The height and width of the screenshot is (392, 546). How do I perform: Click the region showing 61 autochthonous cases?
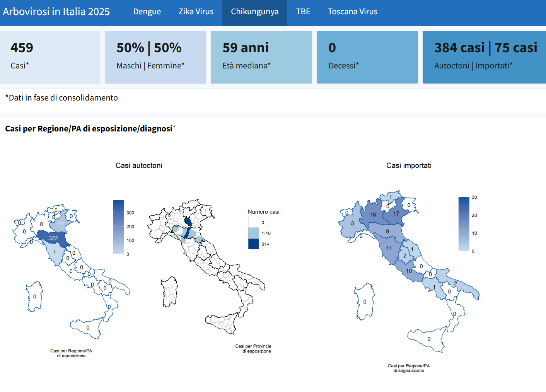click(60, 224)
